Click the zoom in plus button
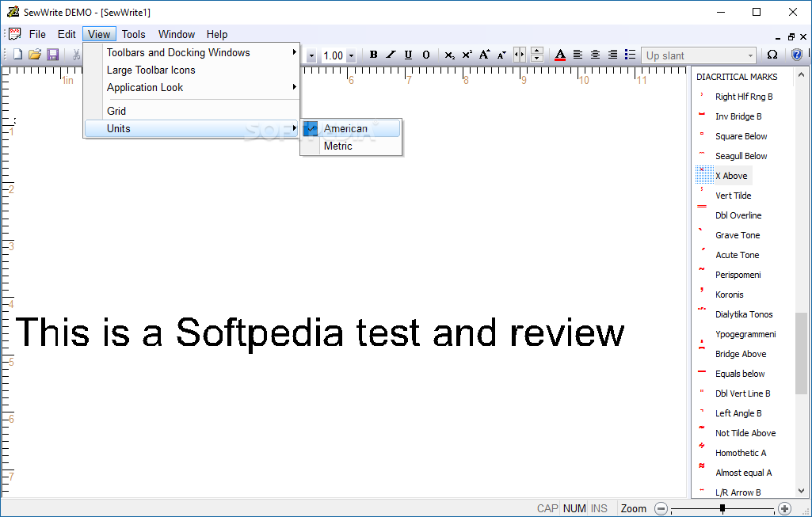This screenshot has height=517, width=812. [784, 509]
